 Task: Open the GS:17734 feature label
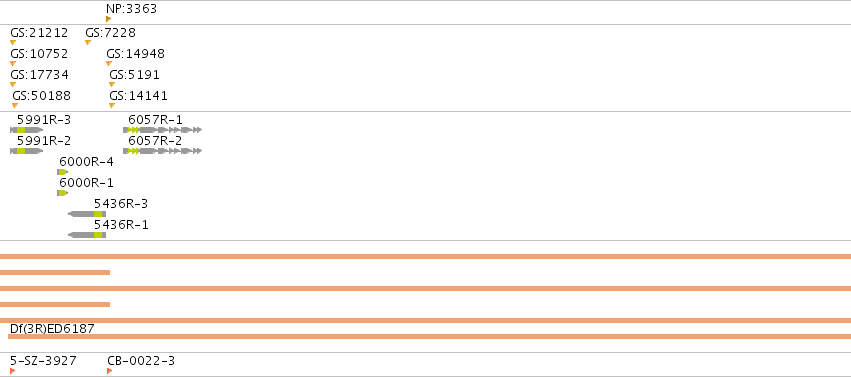[x=39, y=75]
